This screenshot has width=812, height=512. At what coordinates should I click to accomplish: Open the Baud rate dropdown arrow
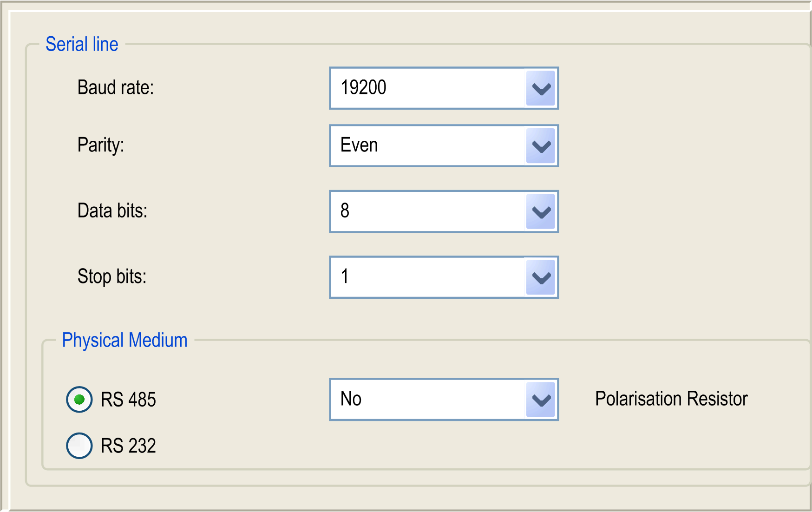(x=541, y=88)
